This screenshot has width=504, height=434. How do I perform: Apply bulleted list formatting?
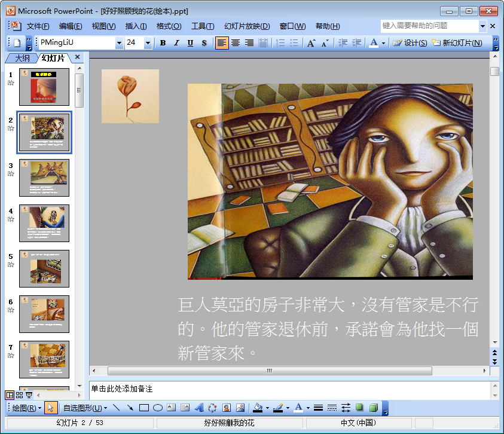pos(294,43)
